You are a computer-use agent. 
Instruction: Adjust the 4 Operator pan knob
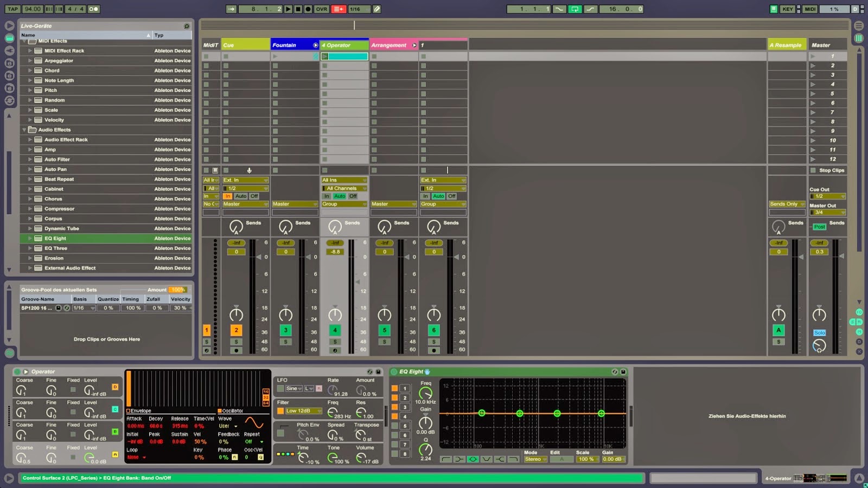click(335, 314)
